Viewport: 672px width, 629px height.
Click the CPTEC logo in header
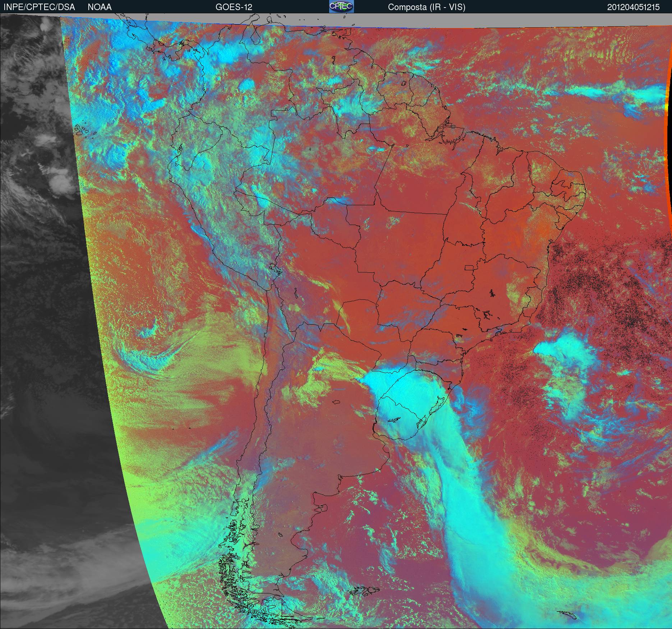tap(341, 6)
